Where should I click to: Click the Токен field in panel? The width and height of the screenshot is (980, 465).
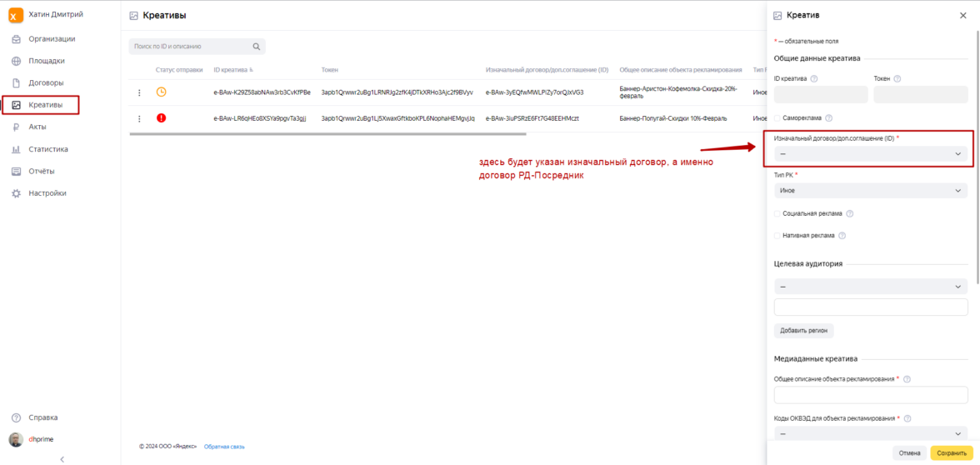pos(921,94)
